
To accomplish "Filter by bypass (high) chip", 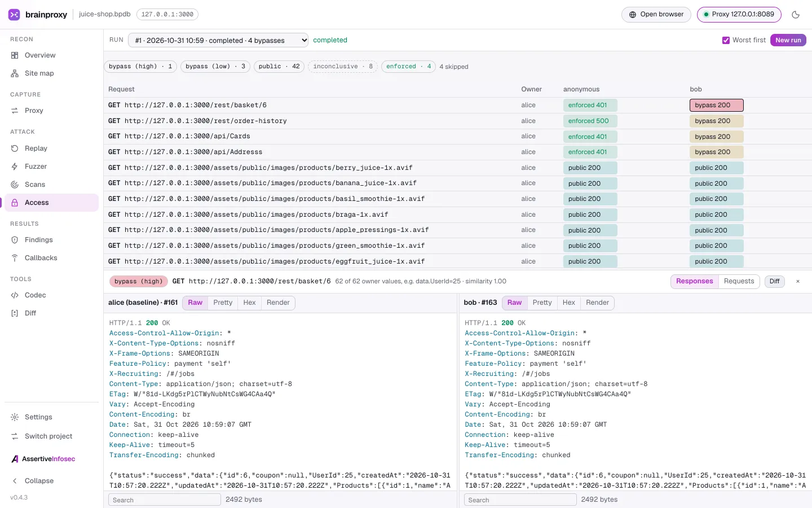I will point(140,67).
